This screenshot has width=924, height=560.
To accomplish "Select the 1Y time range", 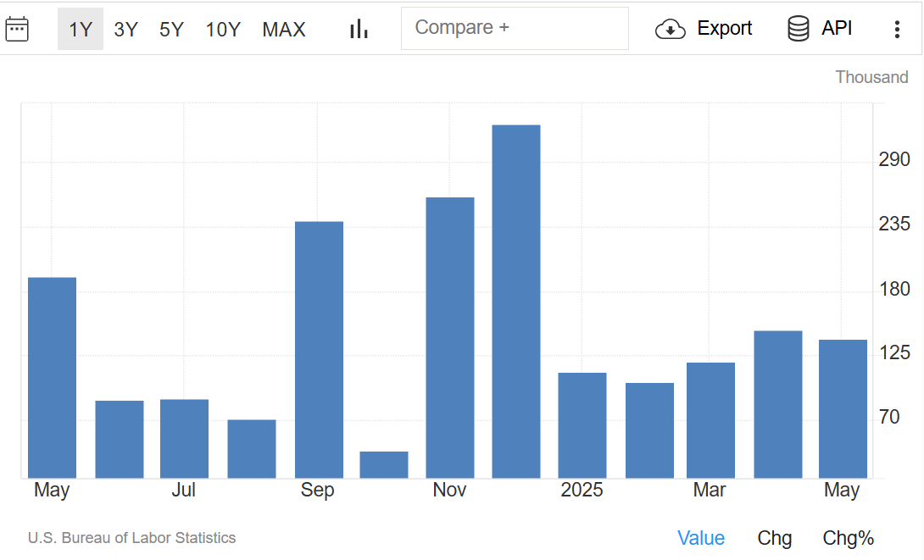I will [x=81, y=29].
